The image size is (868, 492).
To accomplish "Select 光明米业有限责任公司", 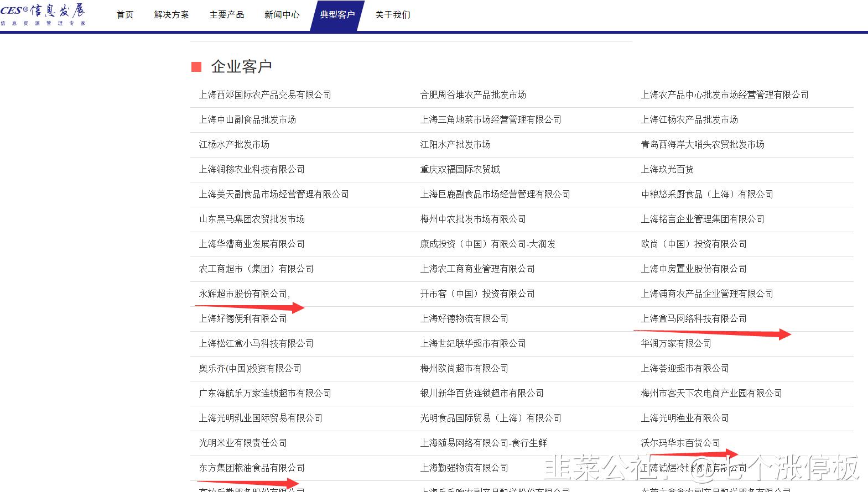I will click(243, 443).
